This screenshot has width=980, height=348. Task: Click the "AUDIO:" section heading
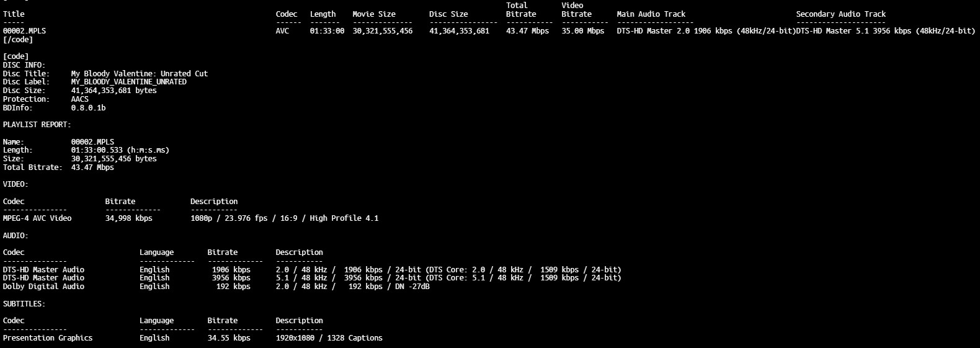tap(16, 236)
